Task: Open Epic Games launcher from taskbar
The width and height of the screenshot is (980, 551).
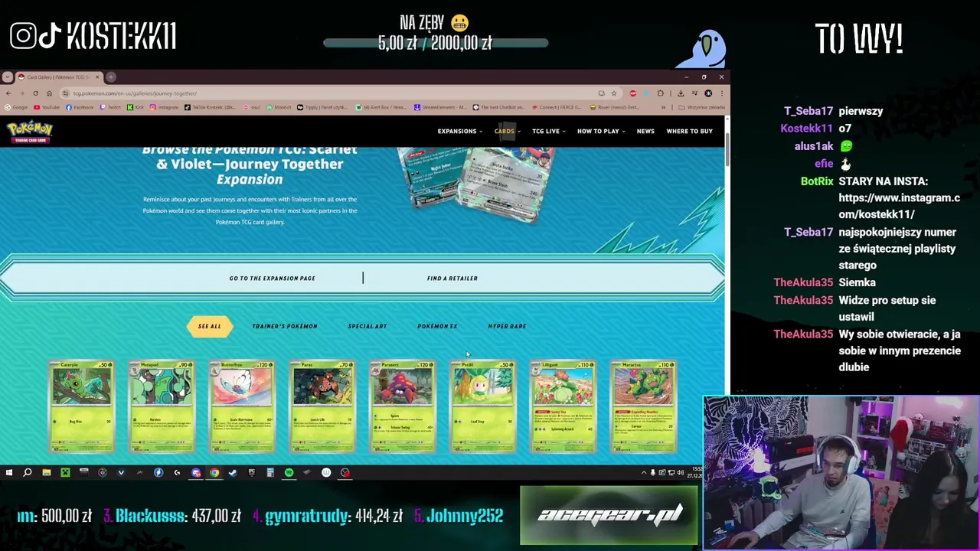Action: (251, 473)
